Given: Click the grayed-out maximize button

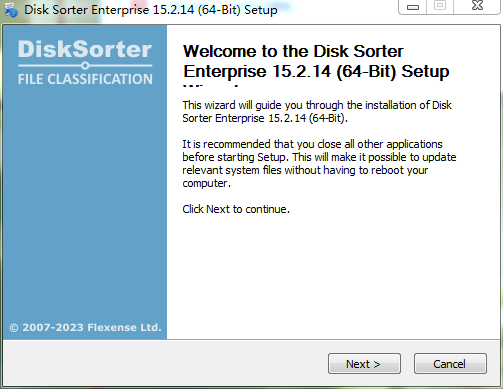Looking at the screenshot, I should pyautogui.click(x=440, y=6).
